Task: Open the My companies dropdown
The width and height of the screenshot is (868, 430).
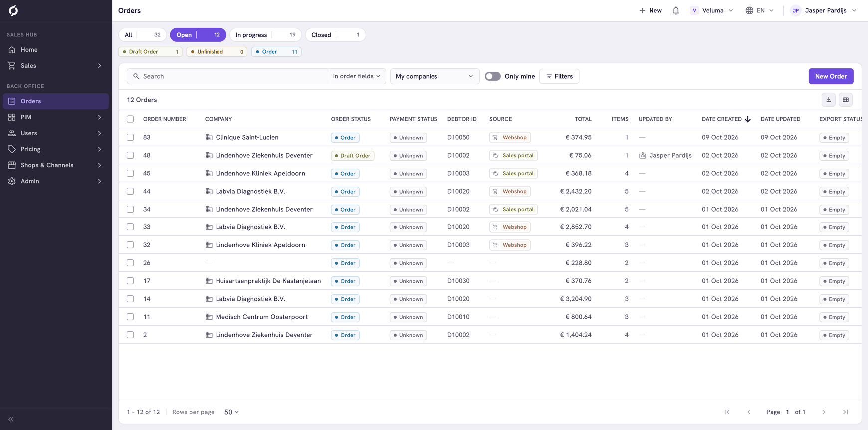Action: 434,76
